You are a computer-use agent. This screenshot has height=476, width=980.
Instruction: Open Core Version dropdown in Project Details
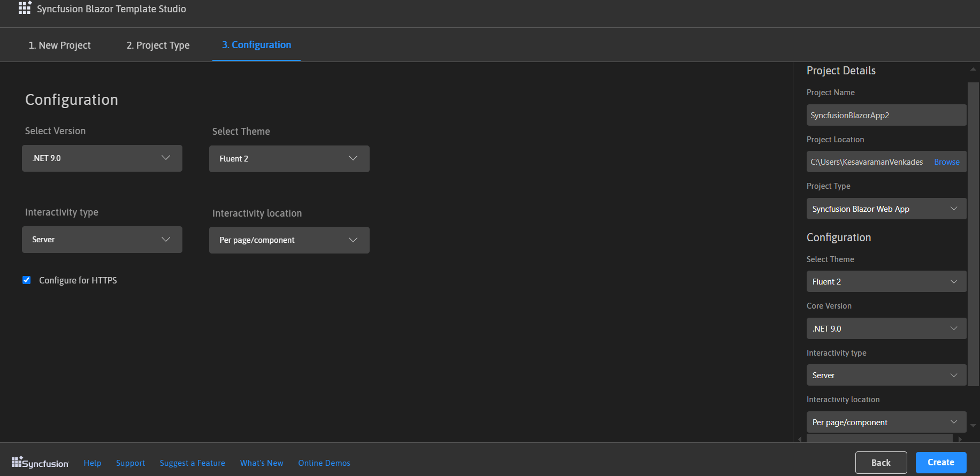point(886,328)
